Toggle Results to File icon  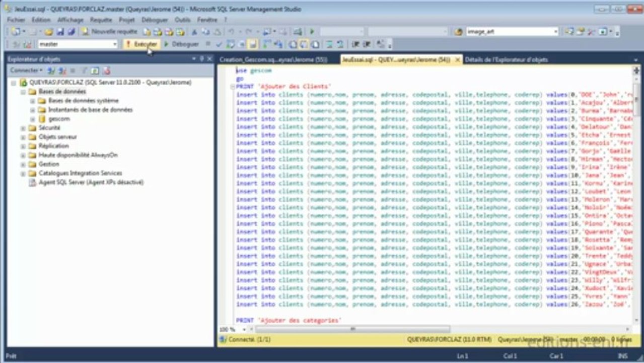315,44
